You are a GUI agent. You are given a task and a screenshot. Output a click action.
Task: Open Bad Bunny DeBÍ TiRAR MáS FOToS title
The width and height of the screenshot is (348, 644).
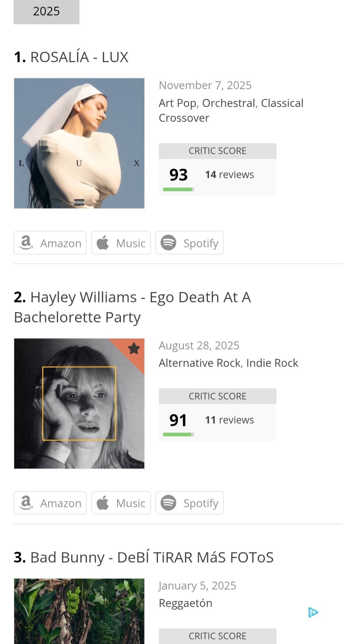tap(152, 557)
